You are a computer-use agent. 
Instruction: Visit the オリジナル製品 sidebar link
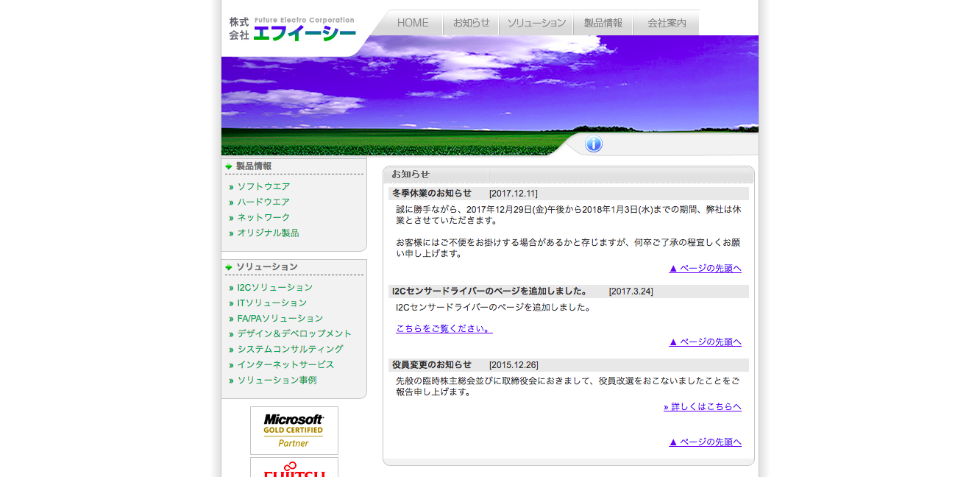268,233
